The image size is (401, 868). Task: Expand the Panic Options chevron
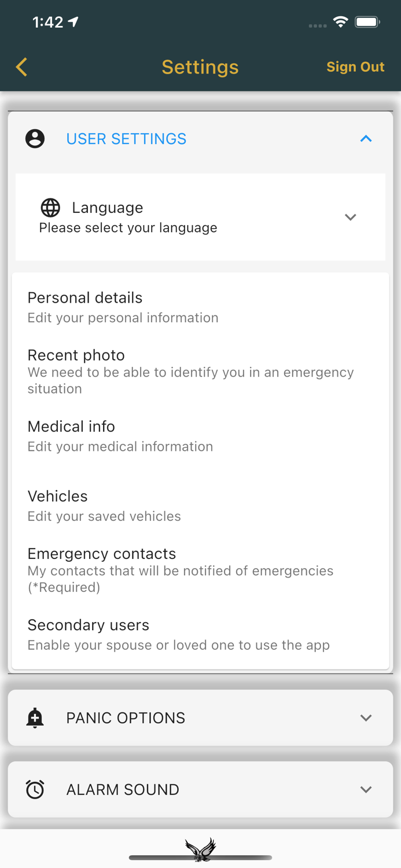366,718
